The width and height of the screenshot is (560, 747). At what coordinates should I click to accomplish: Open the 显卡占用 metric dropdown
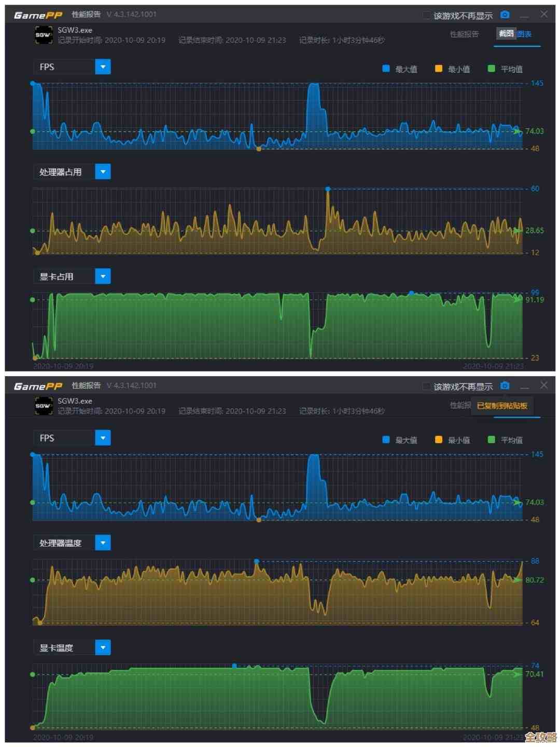pos(103,276)
